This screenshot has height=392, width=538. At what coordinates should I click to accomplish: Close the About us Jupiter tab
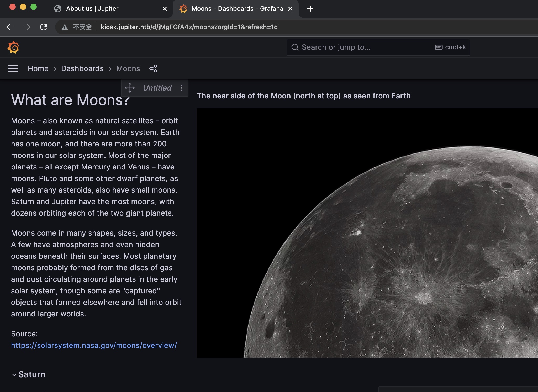point(165,9)
